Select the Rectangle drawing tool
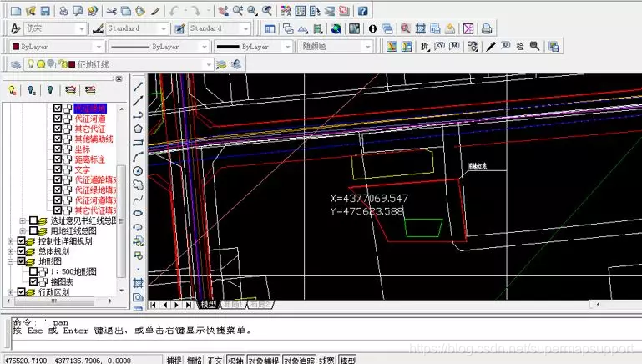642x364 pixels. tap(138, 143)
